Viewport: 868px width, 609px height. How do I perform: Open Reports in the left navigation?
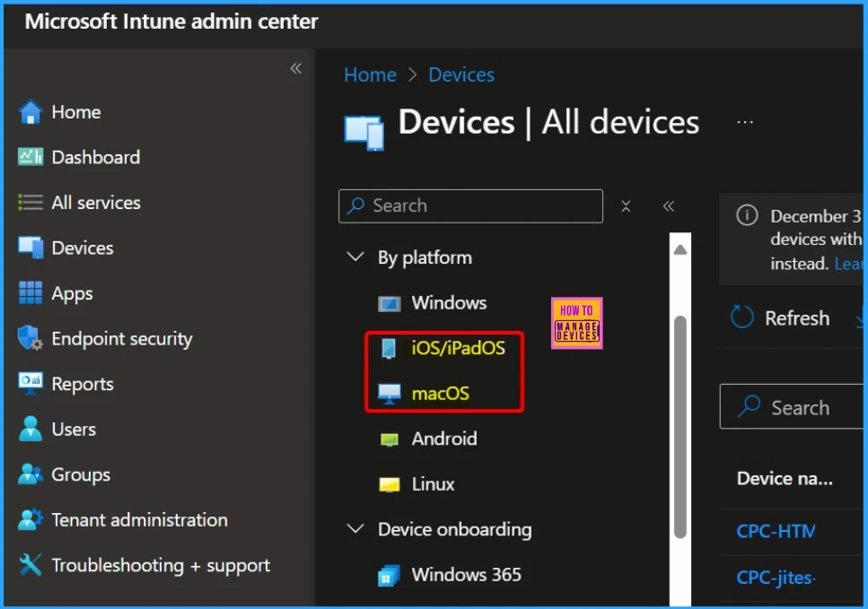pos(83,384)
